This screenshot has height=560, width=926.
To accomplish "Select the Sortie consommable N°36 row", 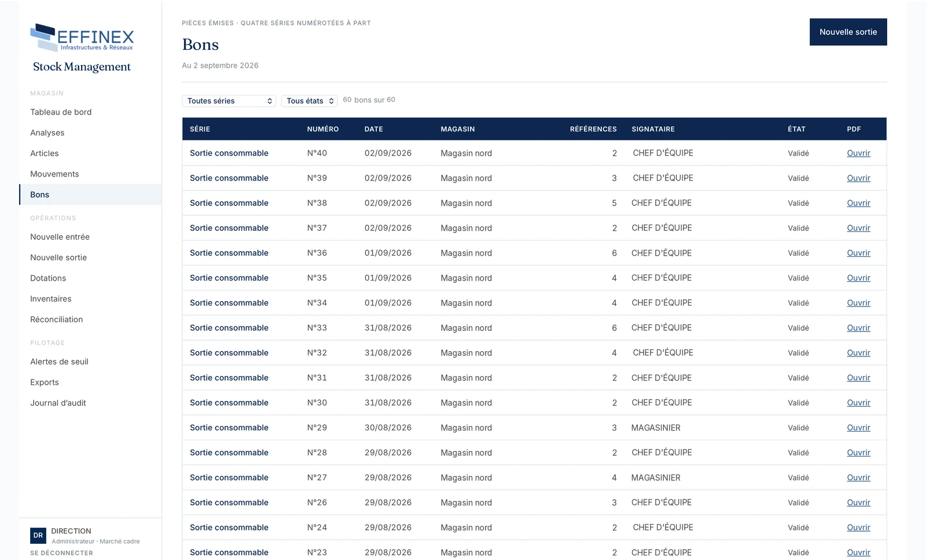I will [x=534, y=253].
